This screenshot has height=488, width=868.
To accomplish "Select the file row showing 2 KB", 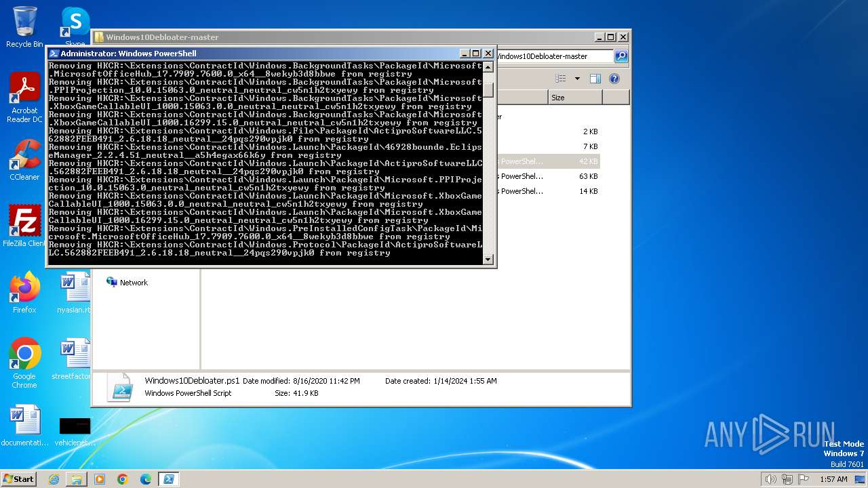I will [548, 131].
